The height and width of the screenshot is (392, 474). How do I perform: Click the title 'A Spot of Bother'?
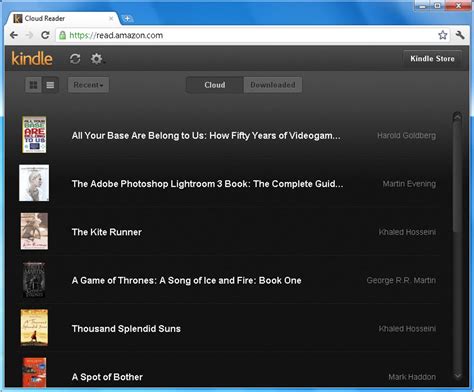point(107,377)
